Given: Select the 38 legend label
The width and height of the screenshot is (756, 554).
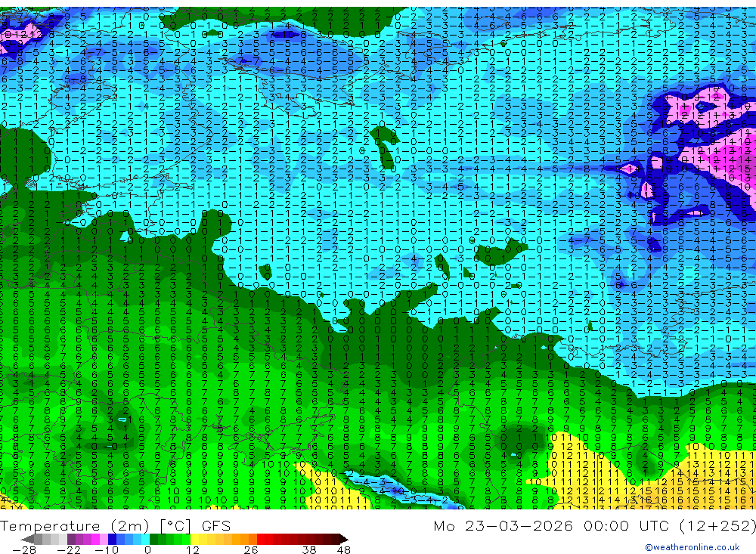Looking at the screenshot, I should point(309,549).
